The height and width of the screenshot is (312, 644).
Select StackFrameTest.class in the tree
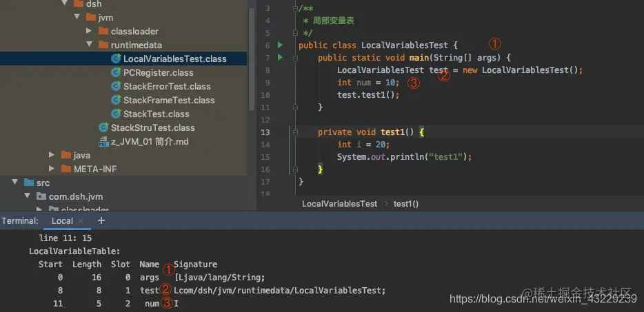tap(169, 100)
